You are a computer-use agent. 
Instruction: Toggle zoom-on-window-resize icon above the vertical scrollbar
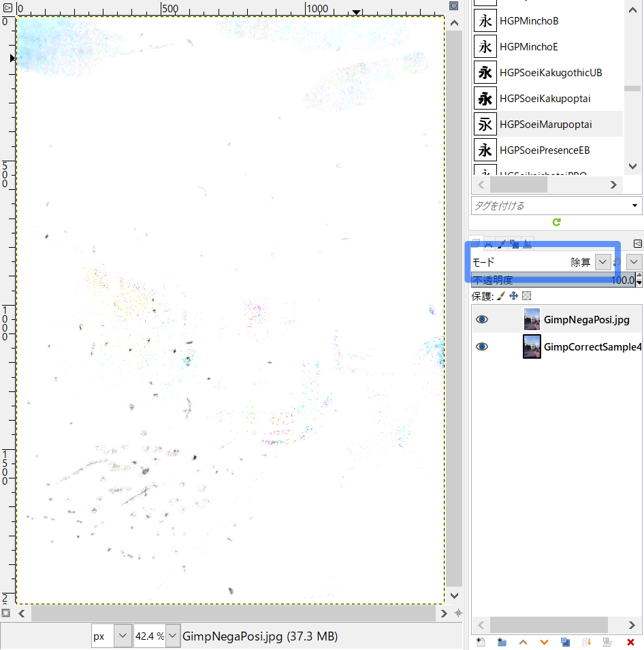click(x=454, y=6)
